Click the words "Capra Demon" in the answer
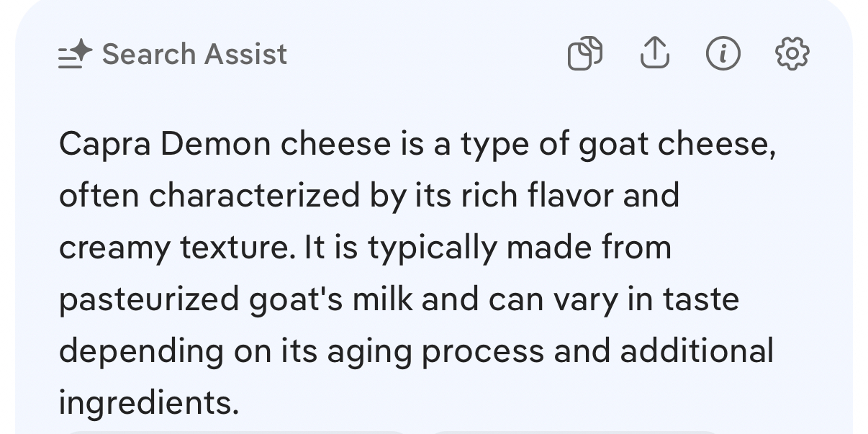The image size is (868, 434). (x=165, y=144)
